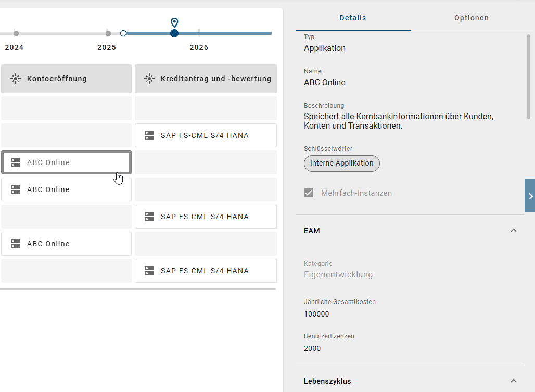Image resolution: width=535 pixels, height=392 pixels.
Task: Expand the right side panel with the blue arrow
Action: [530, 196]
